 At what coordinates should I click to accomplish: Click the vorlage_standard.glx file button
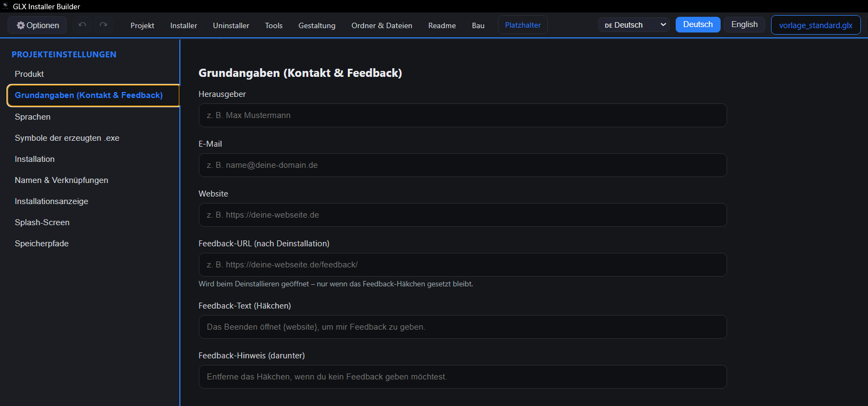pyautogui.click(x=816, y=25)
